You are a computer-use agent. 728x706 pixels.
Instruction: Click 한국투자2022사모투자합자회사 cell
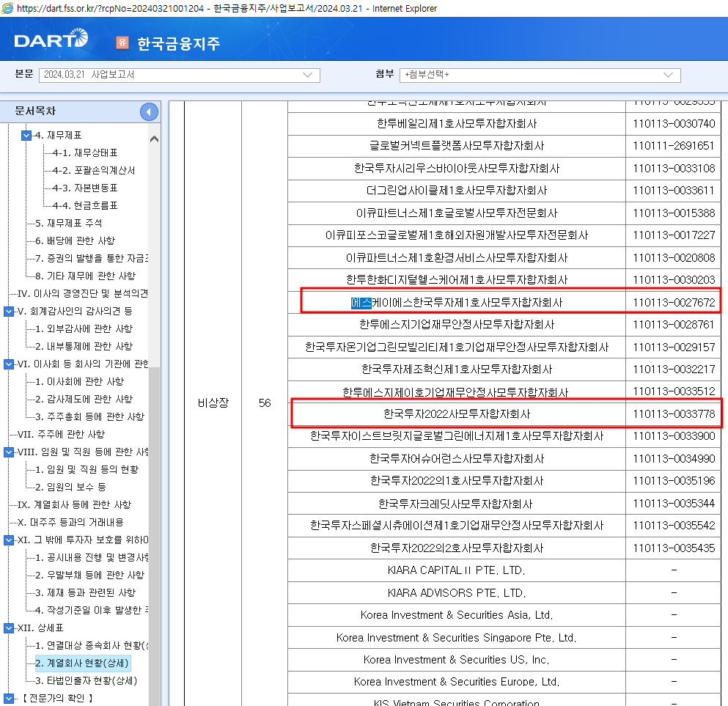[x=457, y=414]
